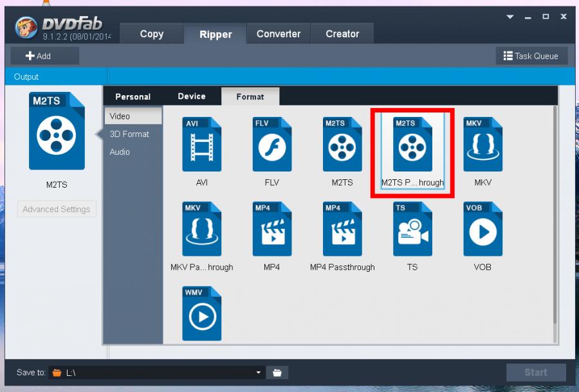Maximize the DVDFab window
This screenshot has width=579, height=392.
click(x=546, y=17)
